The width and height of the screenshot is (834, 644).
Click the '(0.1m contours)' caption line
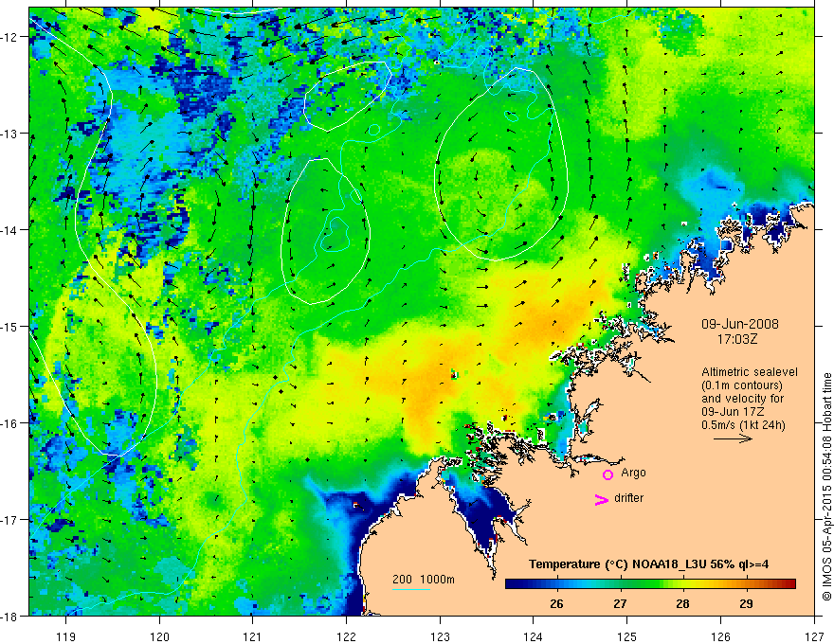tap(742, 385)
